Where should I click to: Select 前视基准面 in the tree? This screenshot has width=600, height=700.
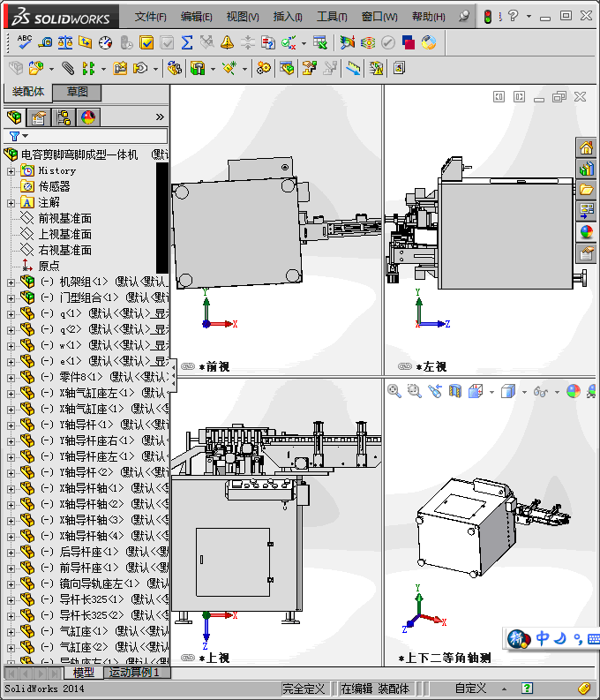point(64,218)
